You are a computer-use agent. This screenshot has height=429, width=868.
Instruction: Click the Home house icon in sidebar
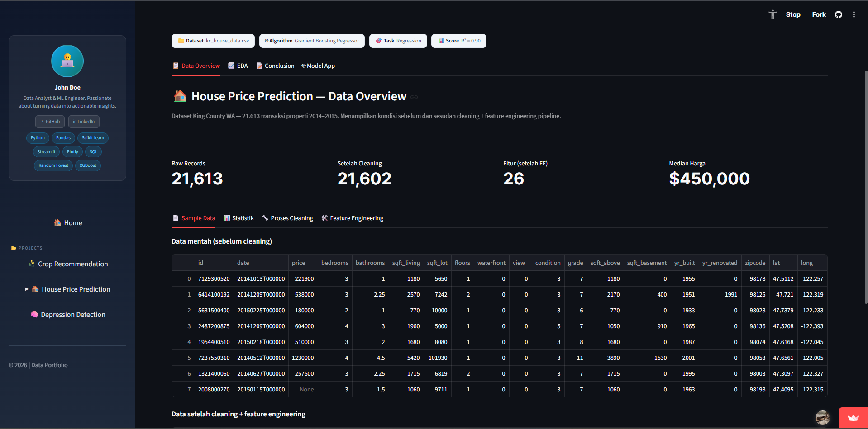click(x=57, y=222)
